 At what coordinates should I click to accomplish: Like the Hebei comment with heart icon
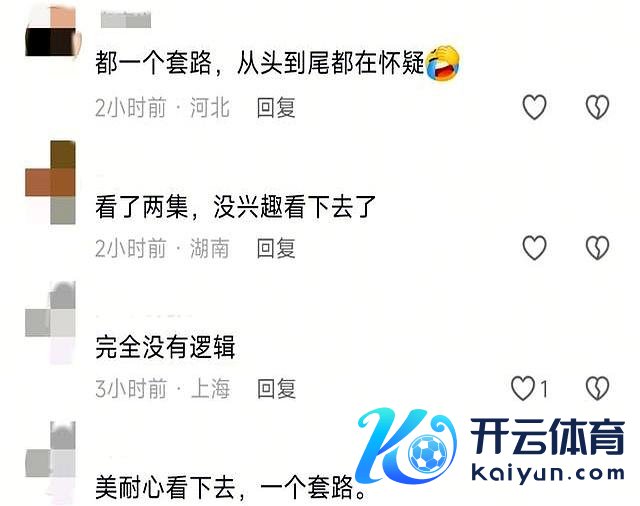point(534,107)
